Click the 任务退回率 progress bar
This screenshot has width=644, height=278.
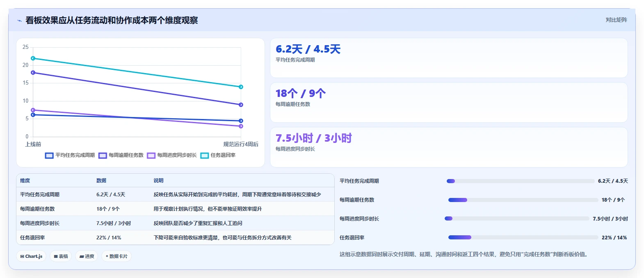[523, 237]
